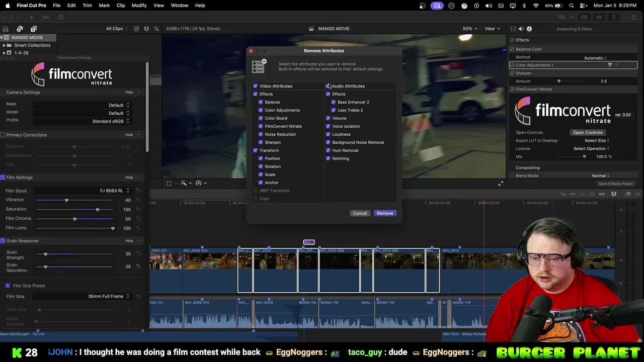Open the enhancement magic wand menu
The image size is (644, 362).
coord(186,184)
